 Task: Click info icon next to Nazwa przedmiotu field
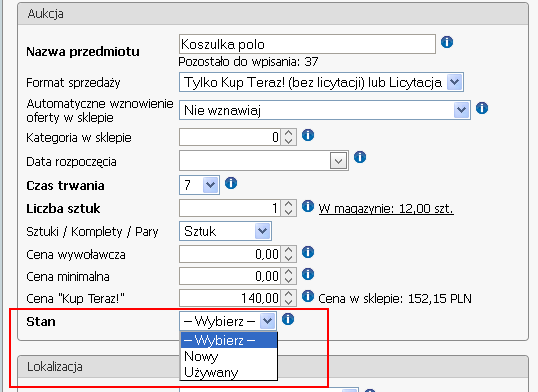(x=447, y=42)
